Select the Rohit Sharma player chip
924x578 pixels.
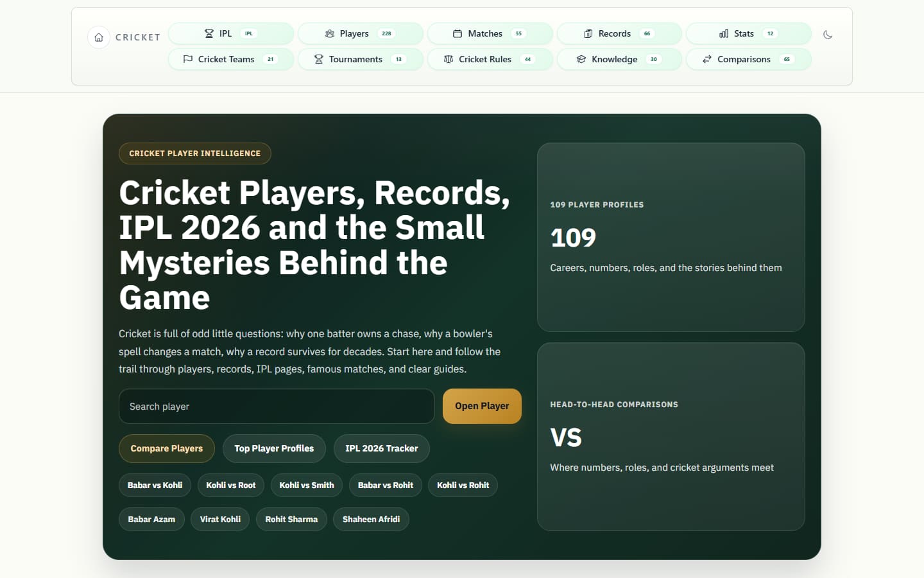tap(291, 519)
